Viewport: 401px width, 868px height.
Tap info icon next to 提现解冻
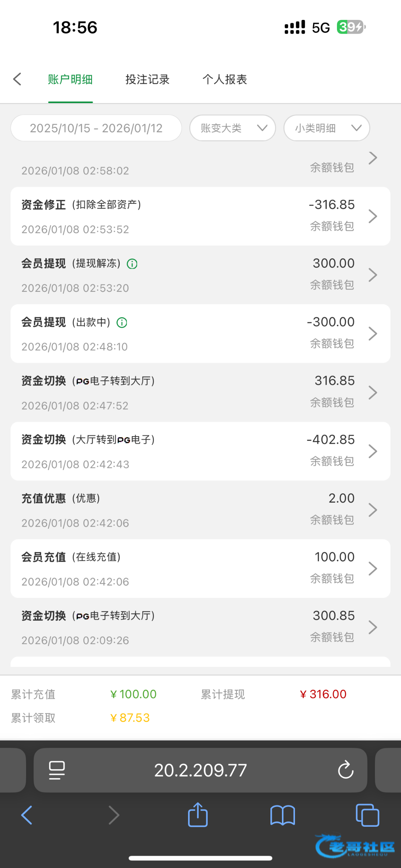[x=132, y=264]
